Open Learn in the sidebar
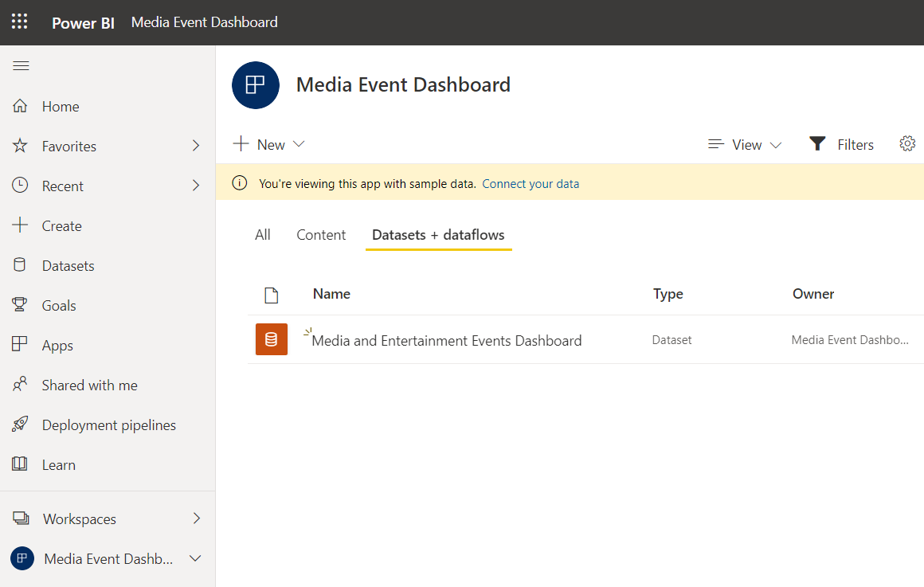 point(58,465)
